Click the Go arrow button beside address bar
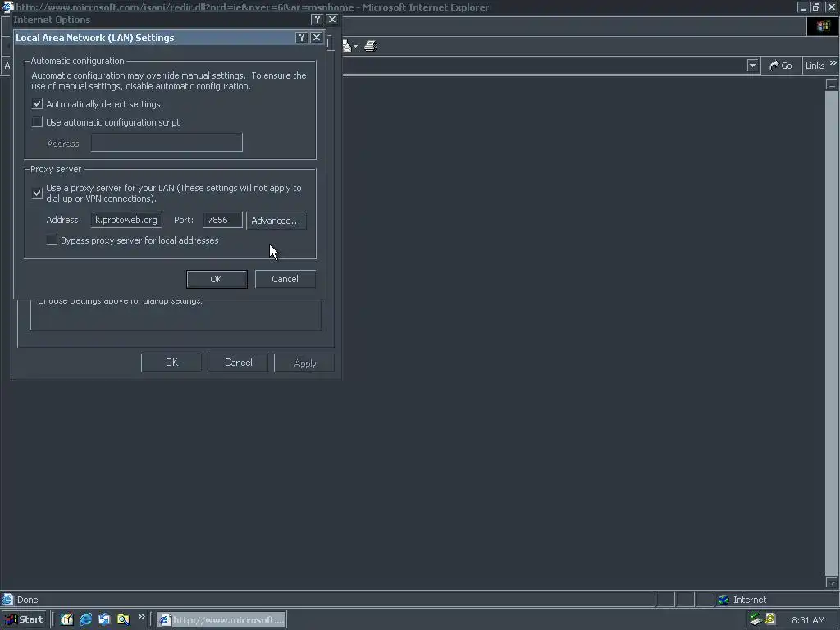The width and height of the screenshot is (840, 630). 781,66
